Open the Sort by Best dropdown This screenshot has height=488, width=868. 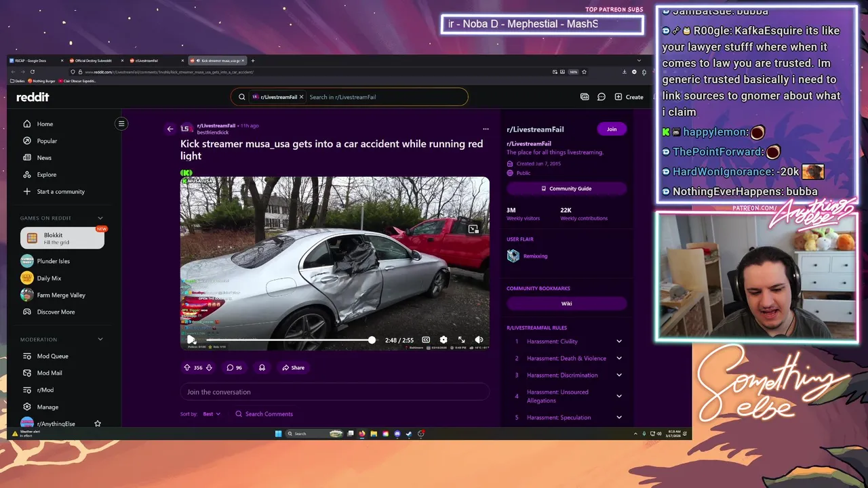tap(211, 413)
